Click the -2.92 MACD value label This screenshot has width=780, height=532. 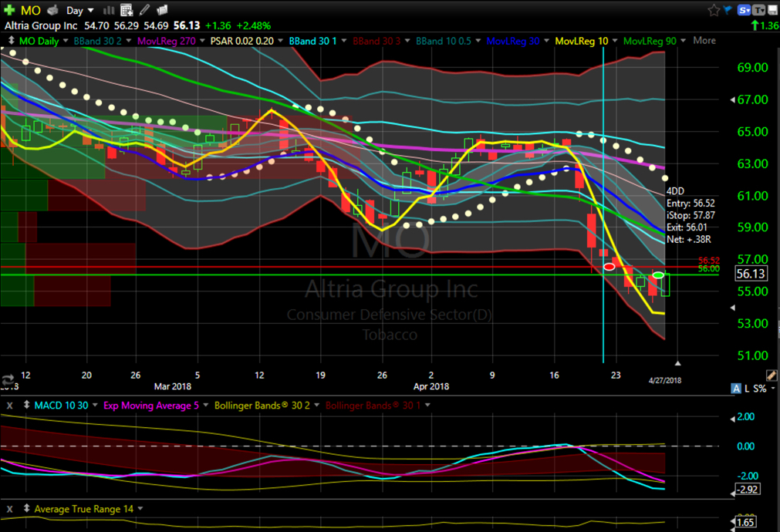[748, 490]
